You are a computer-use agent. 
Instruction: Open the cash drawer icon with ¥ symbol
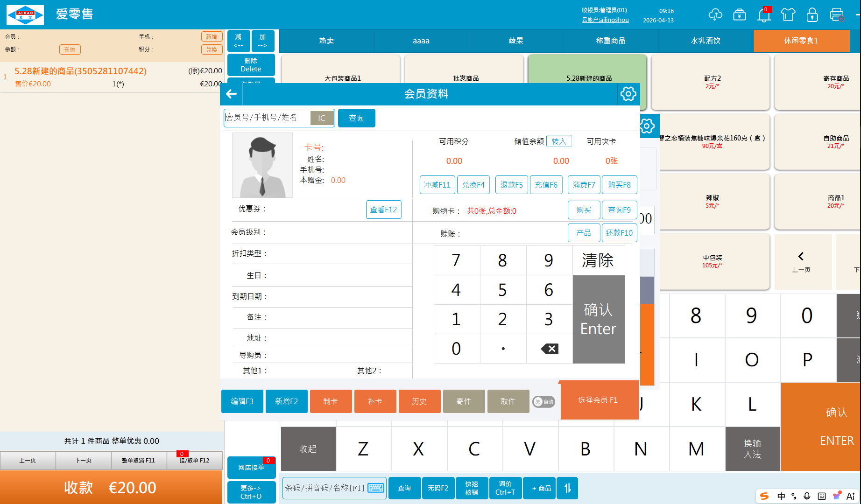(740, 15)
